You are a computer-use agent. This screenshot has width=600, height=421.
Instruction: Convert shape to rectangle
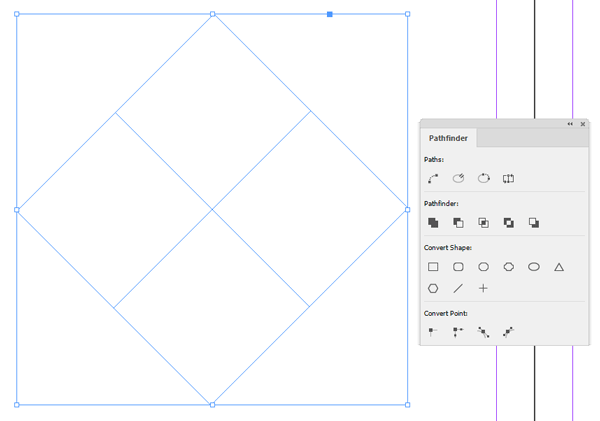point(433,267)
